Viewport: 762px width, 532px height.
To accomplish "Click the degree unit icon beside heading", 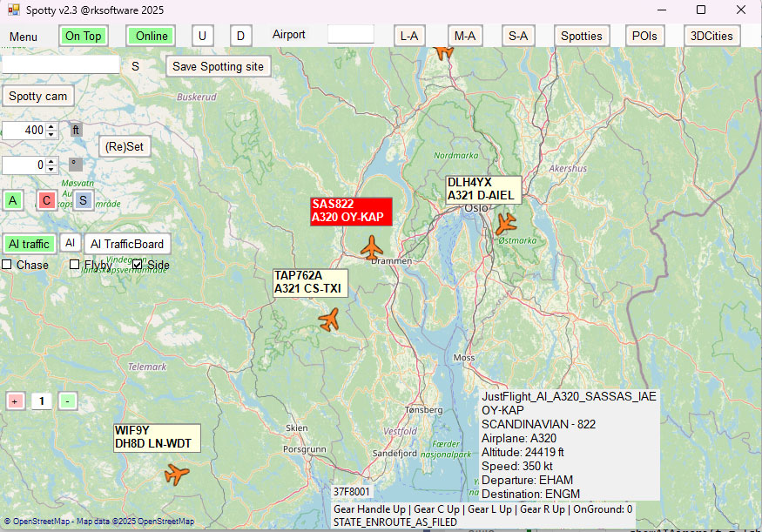I will pyautogui.click(x=75, y=165).
